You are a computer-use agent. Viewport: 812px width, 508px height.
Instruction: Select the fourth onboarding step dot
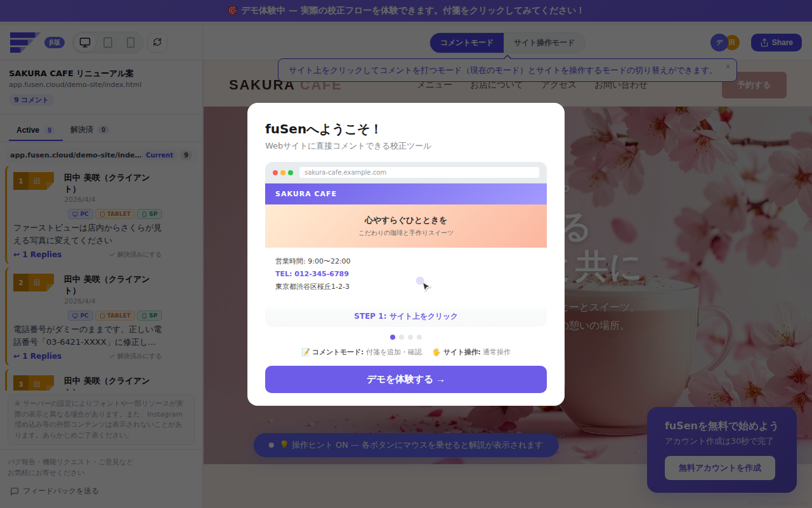419,337
